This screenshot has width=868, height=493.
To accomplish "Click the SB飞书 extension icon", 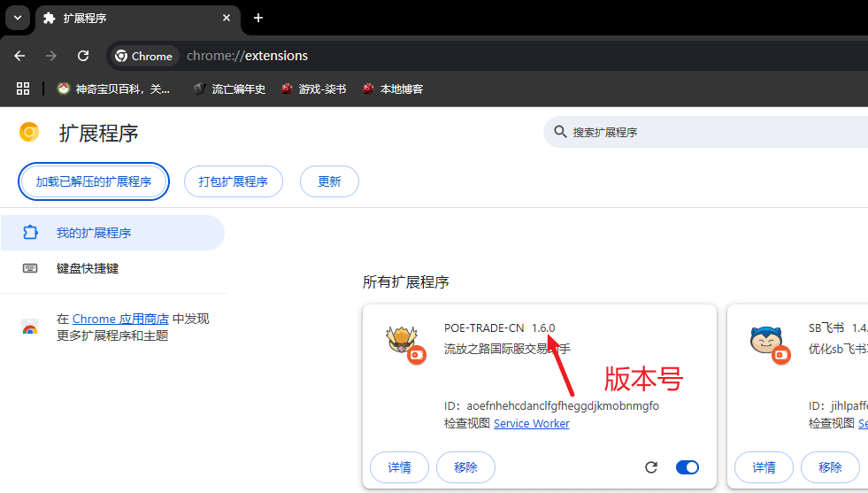I will tap(764, 339).
